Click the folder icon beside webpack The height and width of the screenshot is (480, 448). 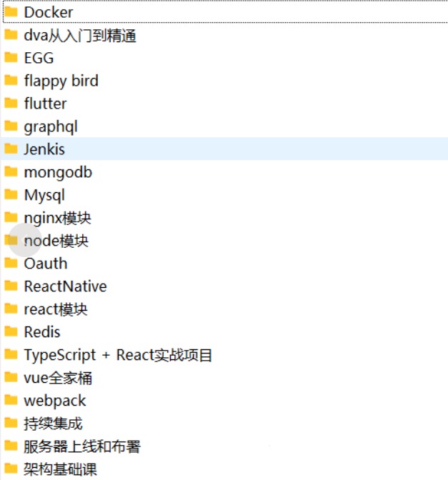point(11,401)
